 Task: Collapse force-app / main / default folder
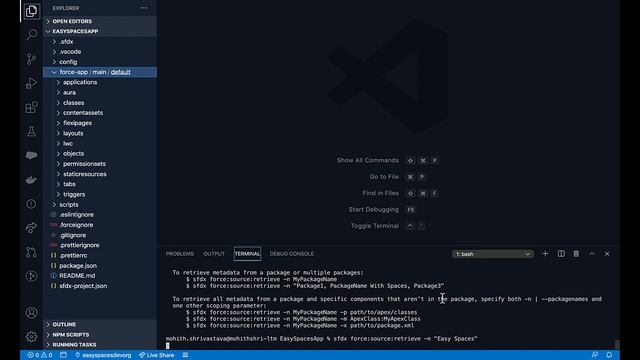[100, 72]
